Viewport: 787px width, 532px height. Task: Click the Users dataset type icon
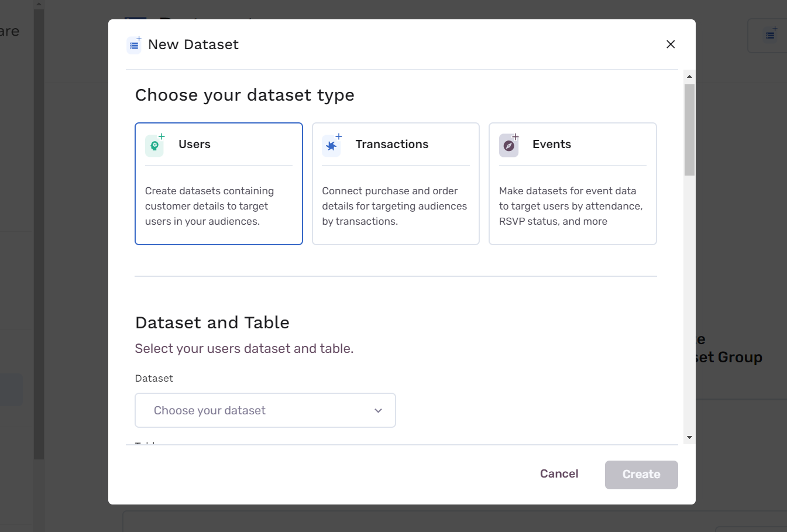155,145
